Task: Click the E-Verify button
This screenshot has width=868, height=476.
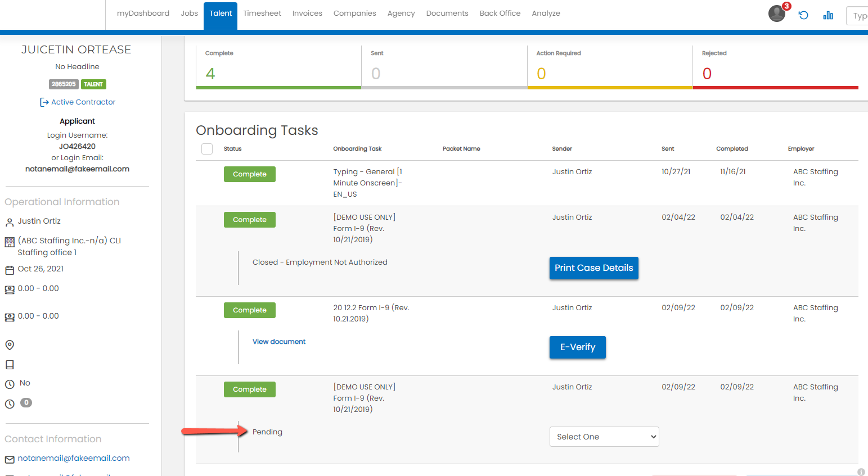Action: click(x=578, y=347)
